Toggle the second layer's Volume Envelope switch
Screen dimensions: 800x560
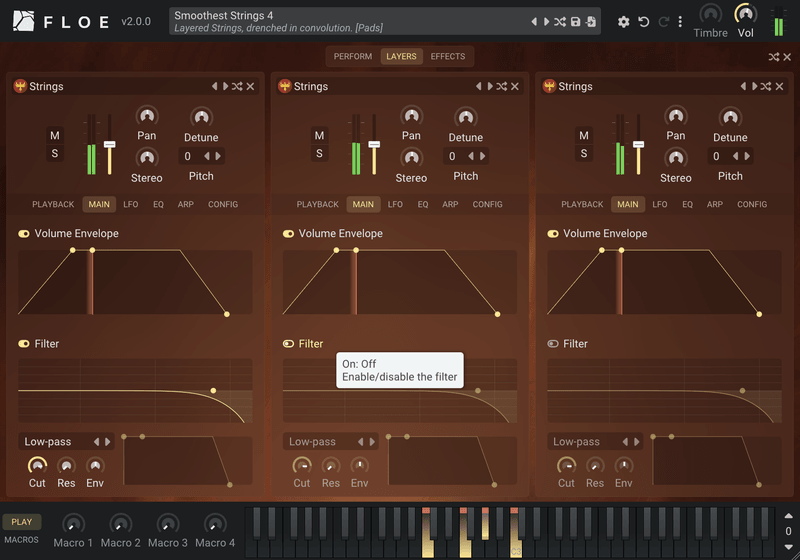(x=288, y=234)
